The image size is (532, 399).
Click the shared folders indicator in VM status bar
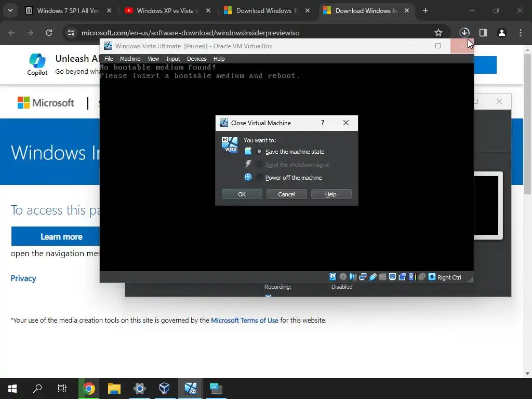coord(382,277)
